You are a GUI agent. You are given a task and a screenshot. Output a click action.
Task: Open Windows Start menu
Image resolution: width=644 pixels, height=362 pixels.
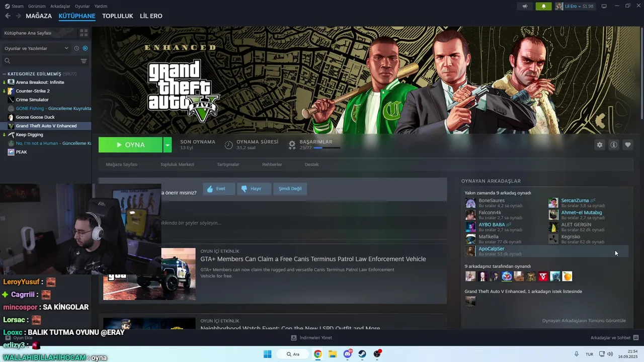[x=267, y=354]
